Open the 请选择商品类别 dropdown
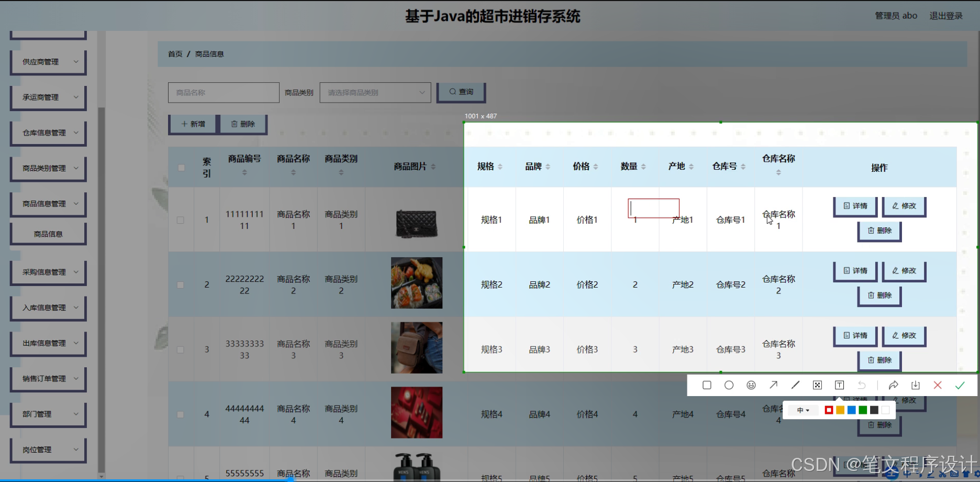The height and width of the screenshot is (482, 980). click(374, 92)
